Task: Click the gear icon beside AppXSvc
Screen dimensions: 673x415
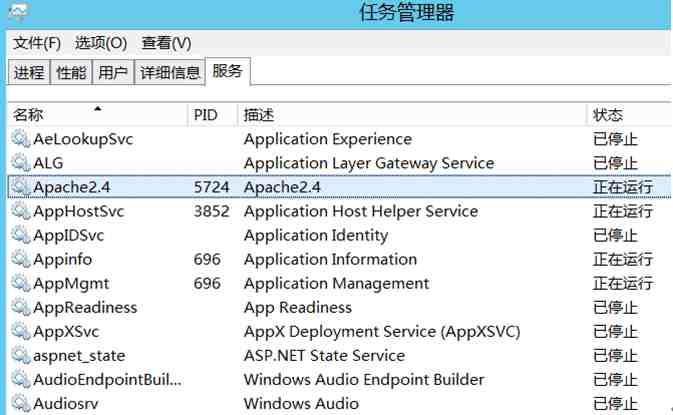Action: click(20, 331)
